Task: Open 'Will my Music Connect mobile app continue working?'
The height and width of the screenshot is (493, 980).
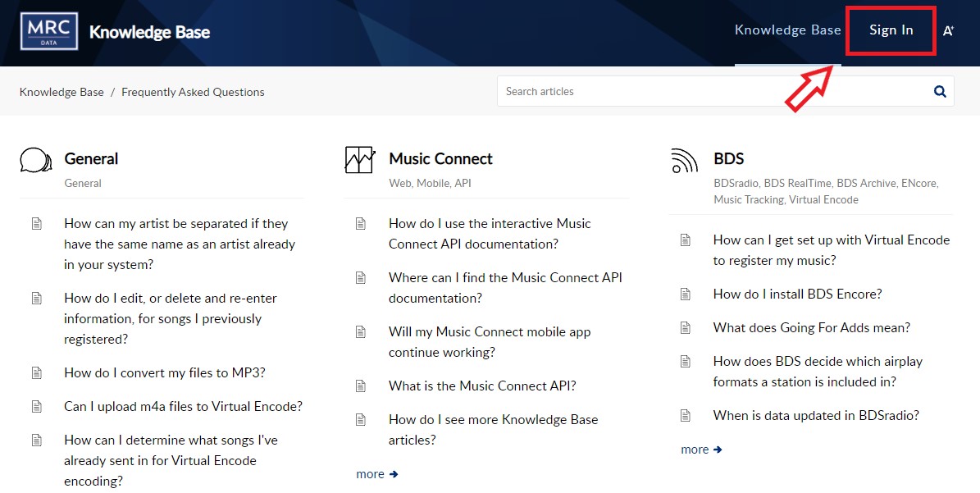Action: [490, 342]
